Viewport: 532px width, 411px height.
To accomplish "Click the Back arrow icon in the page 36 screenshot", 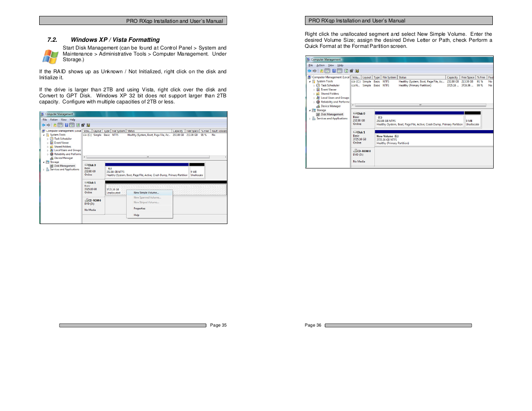I will tap(309, 71).
